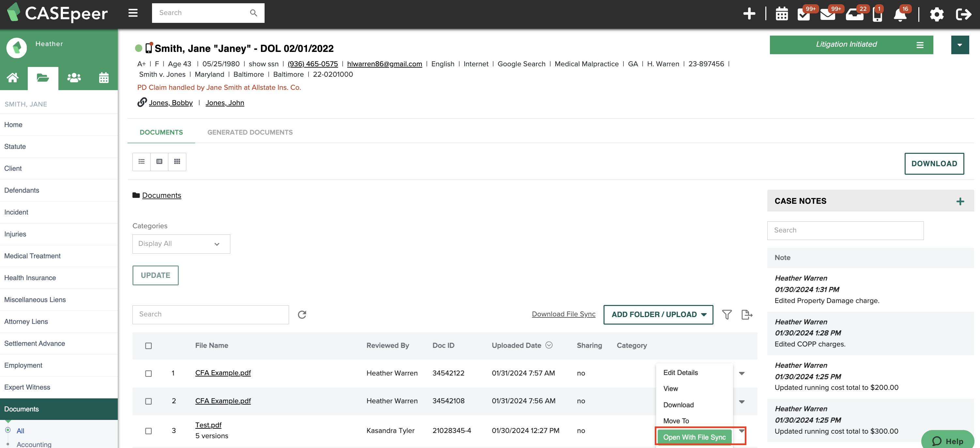The image size is (980, 448).
Task: Click the Download button
Action: 934,164
